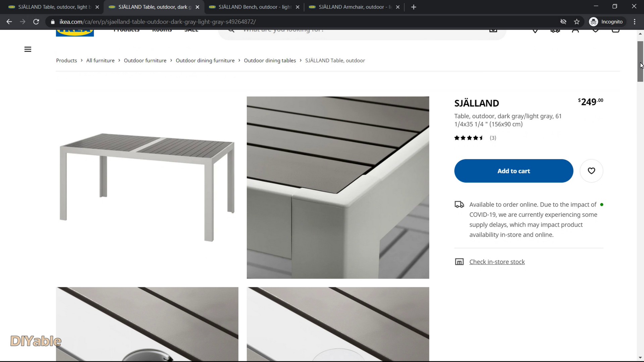Click the in-store stock building icon
The width and height of the screenshot is (644, 362).
coord(459,262)
